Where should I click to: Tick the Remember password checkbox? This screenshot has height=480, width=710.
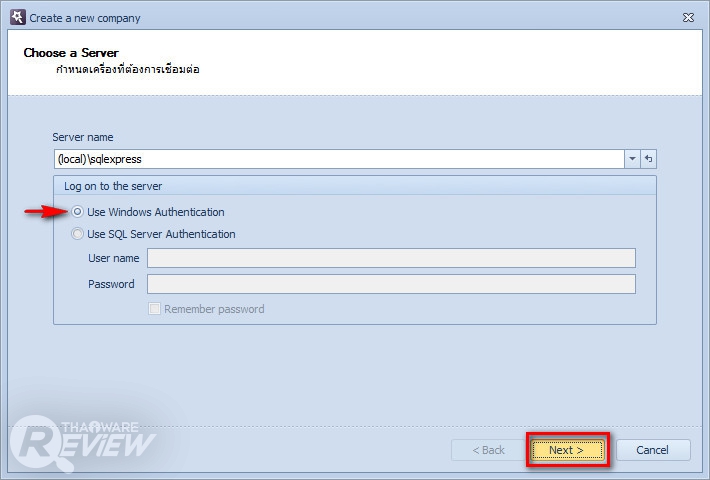154,309
